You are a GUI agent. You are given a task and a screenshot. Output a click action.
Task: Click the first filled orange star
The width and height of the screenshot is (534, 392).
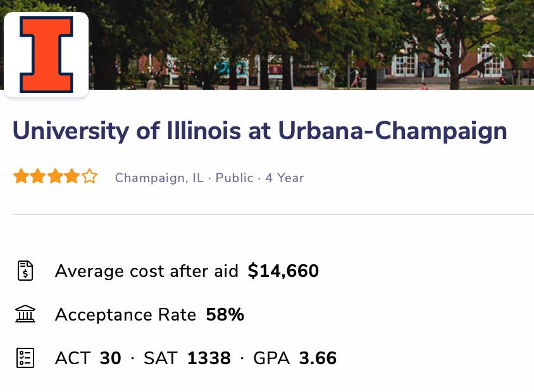21,176
